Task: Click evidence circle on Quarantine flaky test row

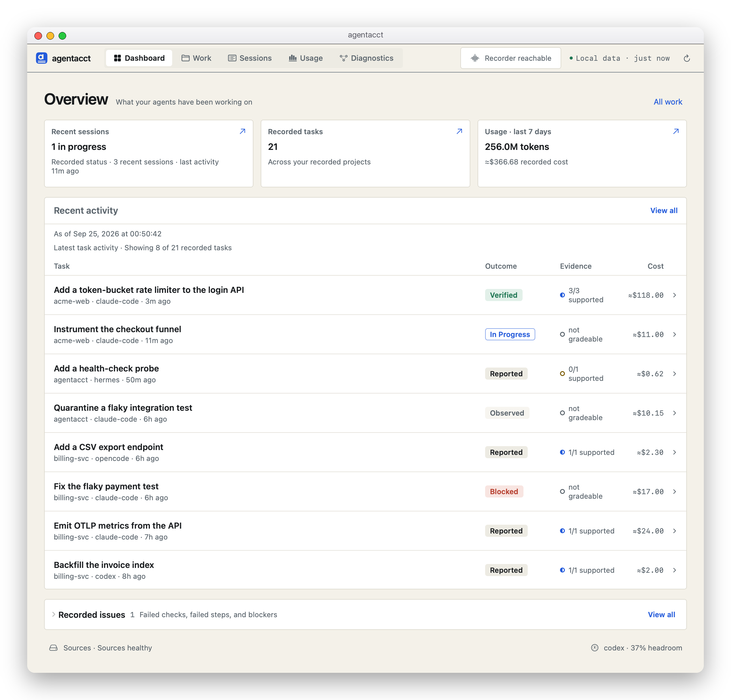Action: pyautogui.click(x=562, y=413)
